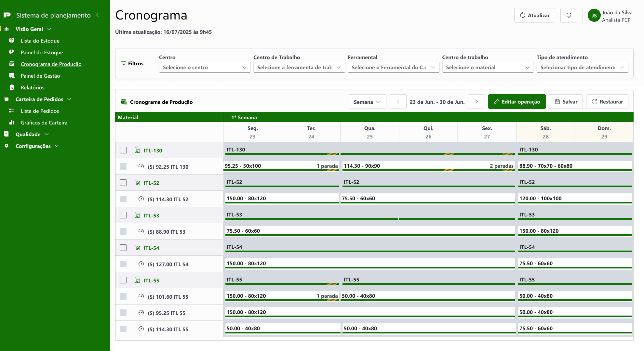Screen dimensions: 644x351
Task: Click the Qualidade checkmark icon
Action: tap(7, 134)
